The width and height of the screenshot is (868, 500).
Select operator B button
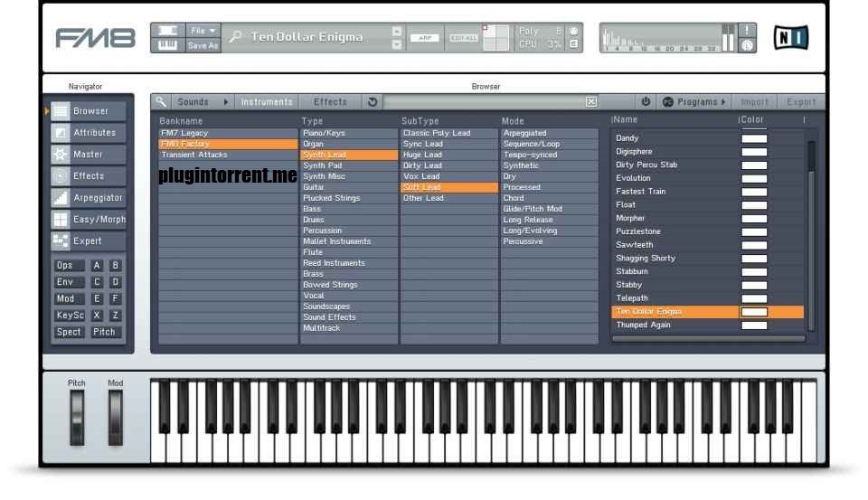(115, 265)
